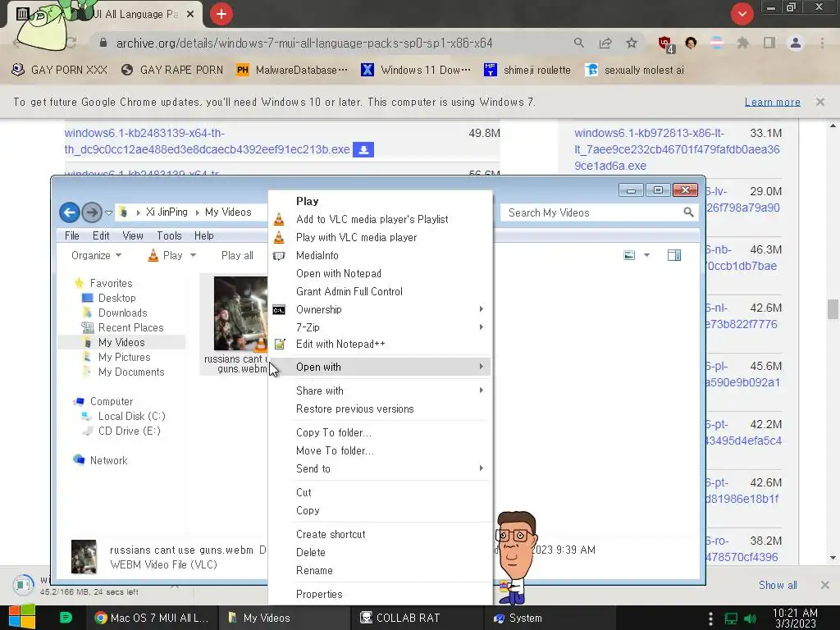The width and height of the screenshot is (840, 630).
Task: Click the Windows Start button
Action: [x=22, y=617]
